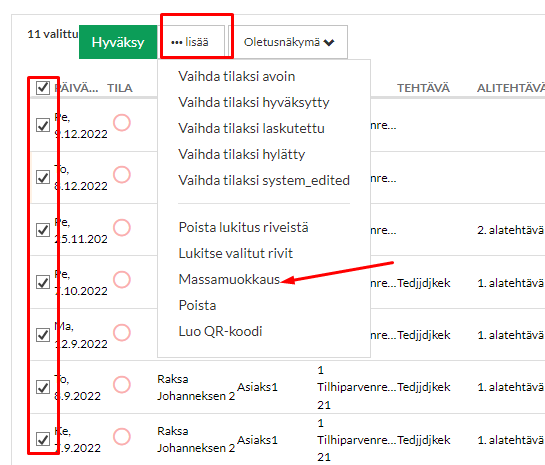Click the green Hyväksy button
The image size is (545, 465).
[118, 42]
